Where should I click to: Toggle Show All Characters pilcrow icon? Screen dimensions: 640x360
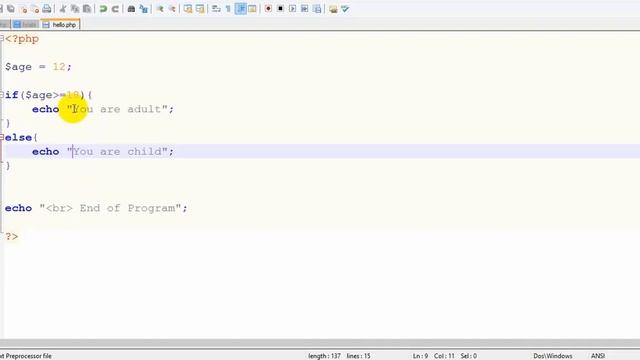coord(228,9)
